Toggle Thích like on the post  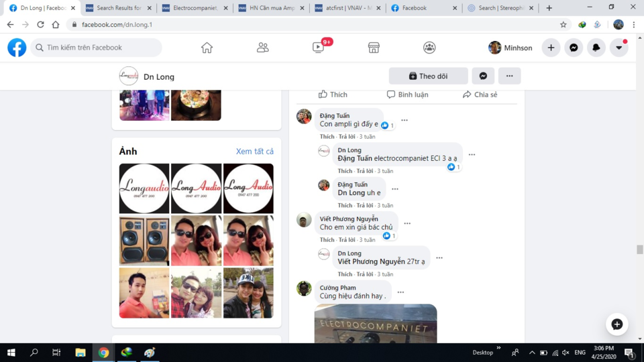coord(333,95)
